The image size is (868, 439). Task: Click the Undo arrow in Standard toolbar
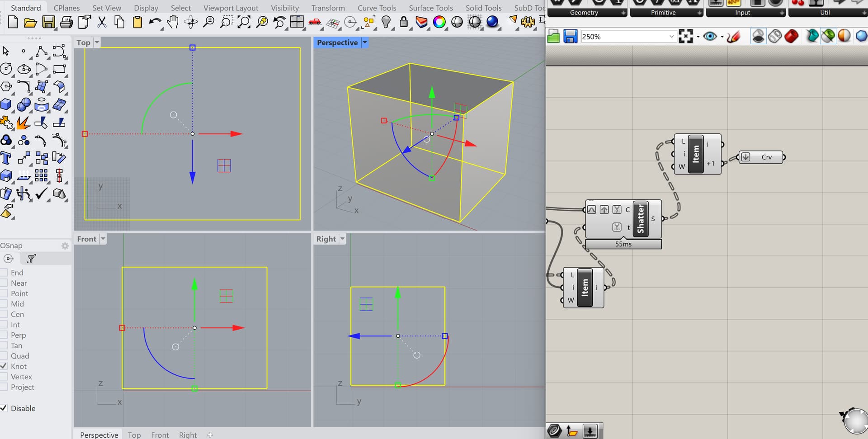[155, 22]
